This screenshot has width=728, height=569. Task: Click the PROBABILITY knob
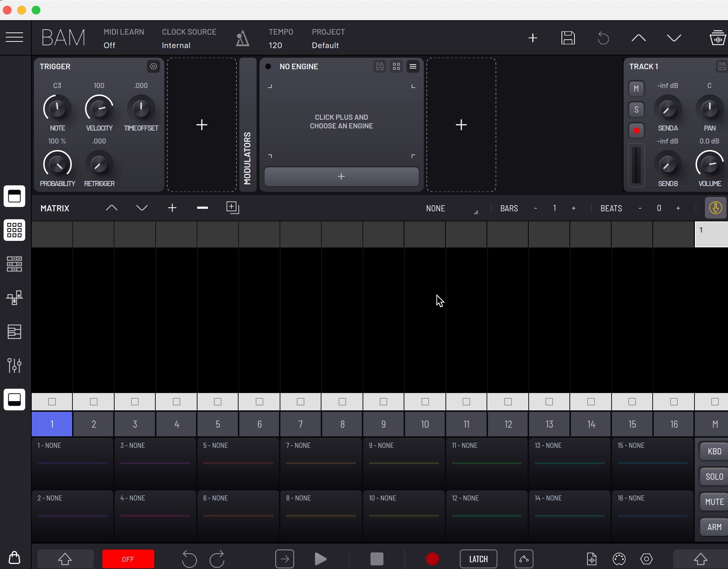(57, 164)
